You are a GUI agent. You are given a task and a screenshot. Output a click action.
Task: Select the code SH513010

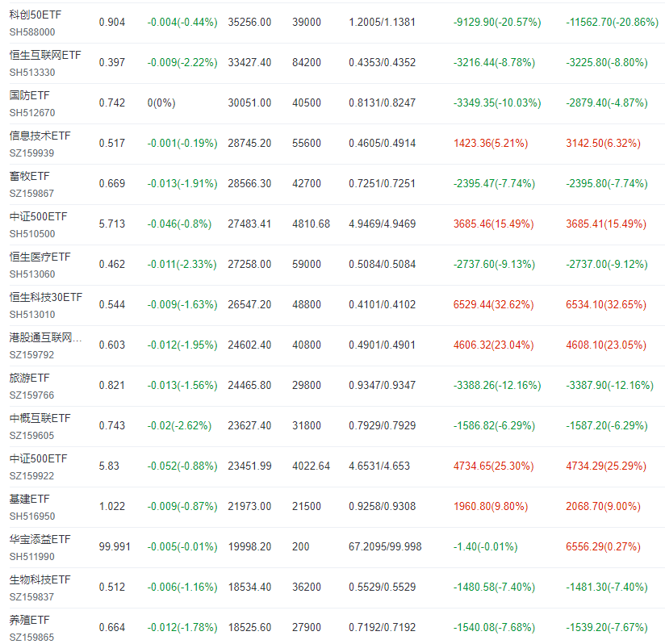32,315
